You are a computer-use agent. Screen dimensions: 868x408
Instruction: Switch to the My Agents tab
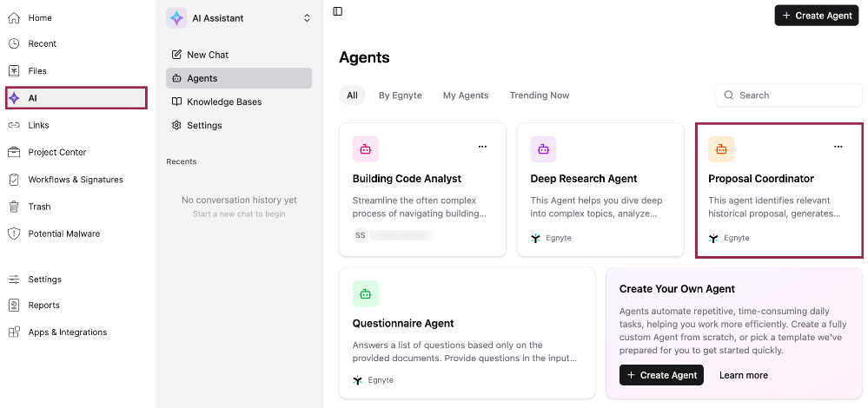[x=466, y=95]
